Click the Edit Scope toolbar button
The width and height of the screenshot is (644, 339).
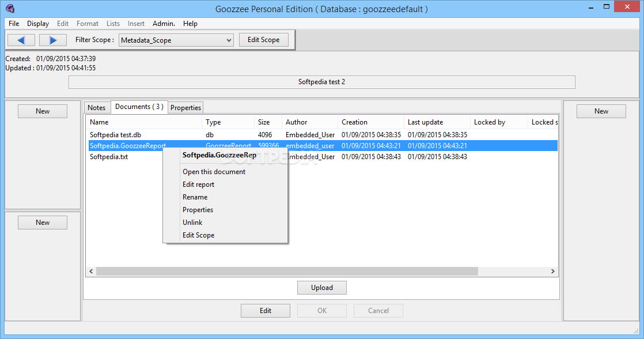[x=263, y=40]
